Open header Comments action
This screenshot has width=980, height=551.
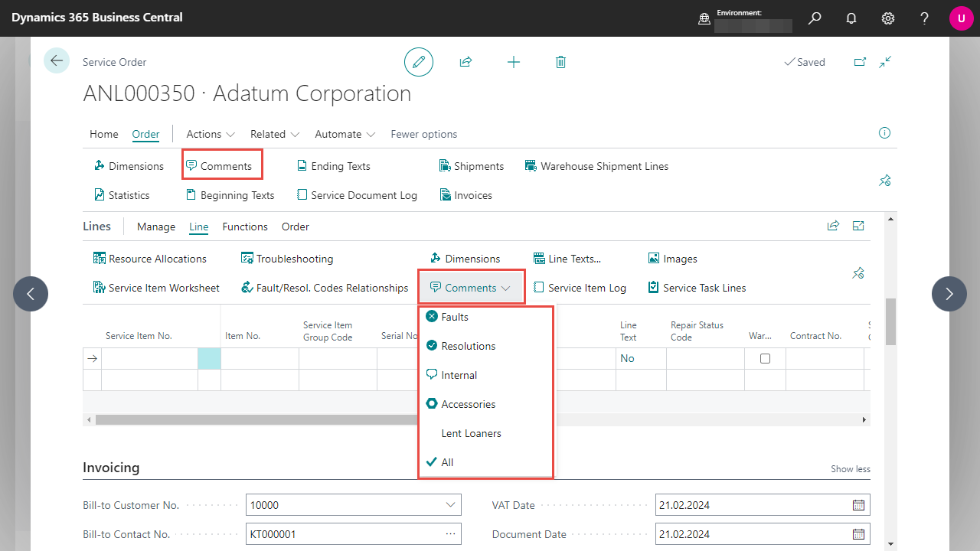[219, 166]
